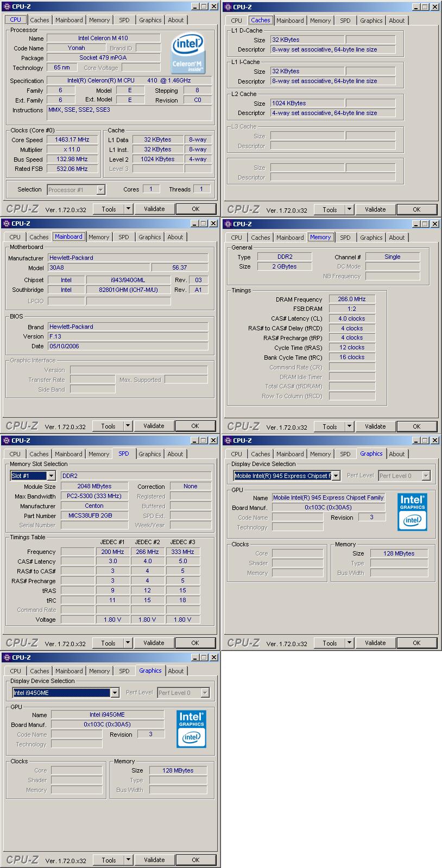The height and width of the screenshot is (868, 442).
Task: Open Tools dropdown arrow in the CPU window
Action: (x=128, y=209)
